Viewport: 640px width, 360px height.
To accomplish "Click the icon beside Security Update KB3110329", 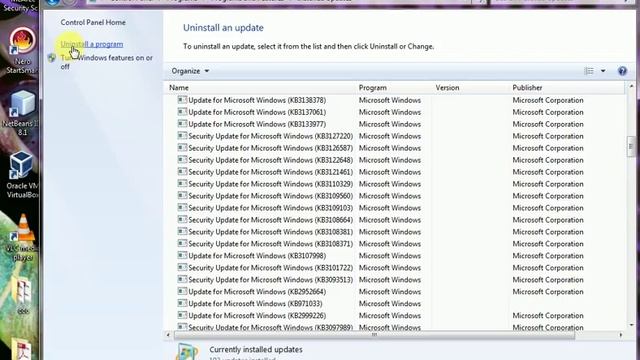I will (182, 183).
